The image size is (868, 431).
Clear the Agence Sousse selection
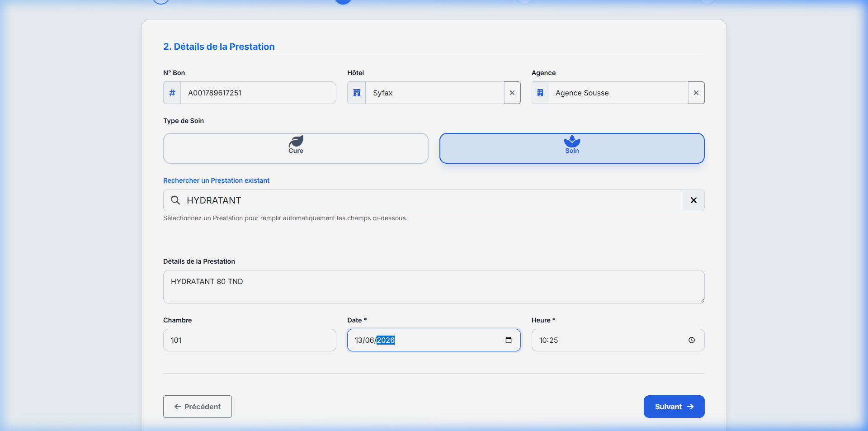click(x=696, y=93)
